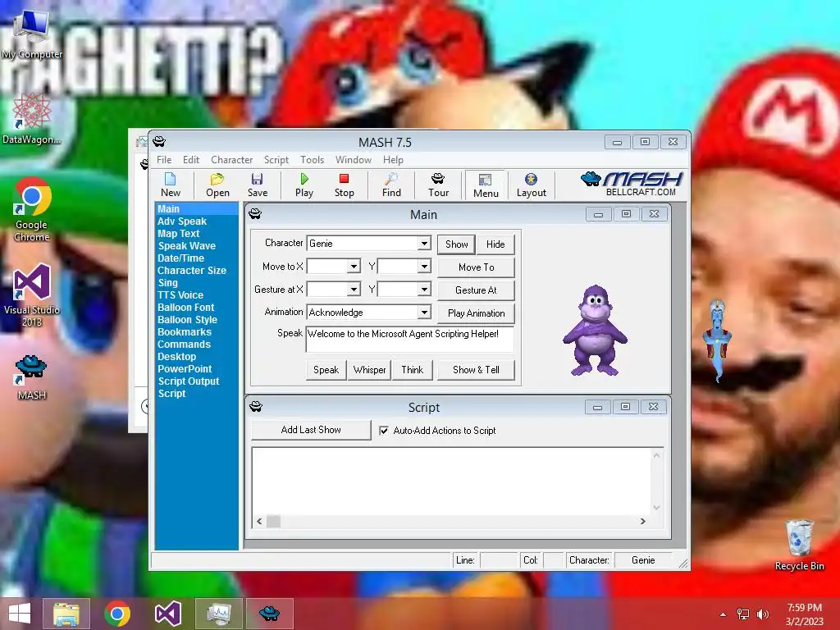Click the script horizontal scrollbar right arrow
The width and height of the screenshot is (840, 630).
click(643, 521)
